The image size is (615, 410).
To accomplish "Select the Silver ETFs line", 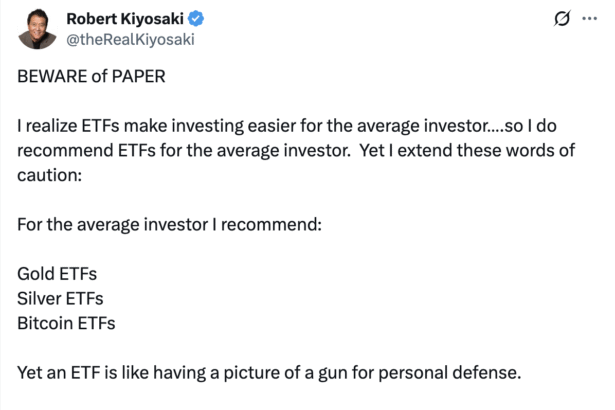I will 60,299.
